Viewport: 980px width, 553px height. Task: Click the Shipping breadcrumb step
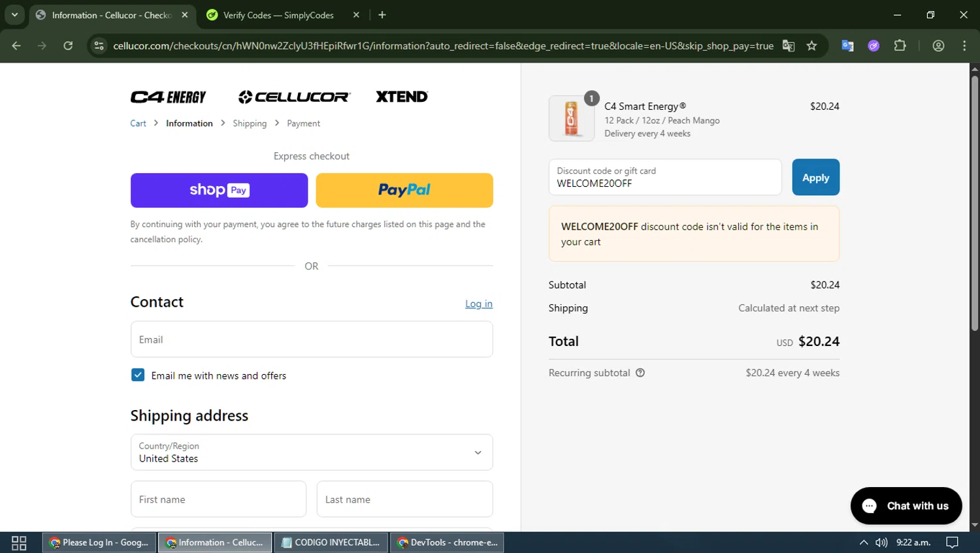250,123
